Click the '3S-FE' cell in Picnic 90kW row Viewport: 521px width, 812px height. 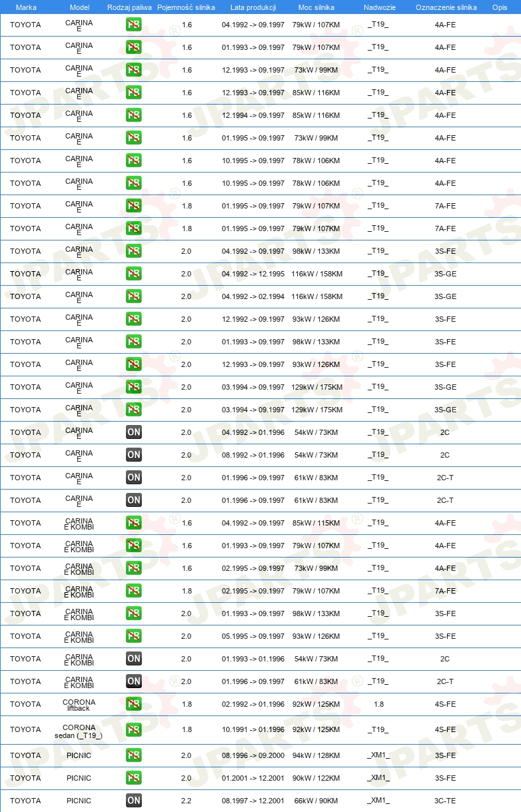[445, 778]
